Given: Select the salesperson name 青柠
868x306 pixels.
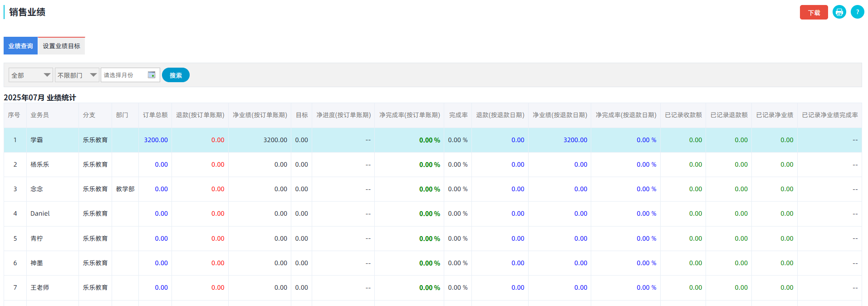Looking at the screenshot, I should coord(37,238).
